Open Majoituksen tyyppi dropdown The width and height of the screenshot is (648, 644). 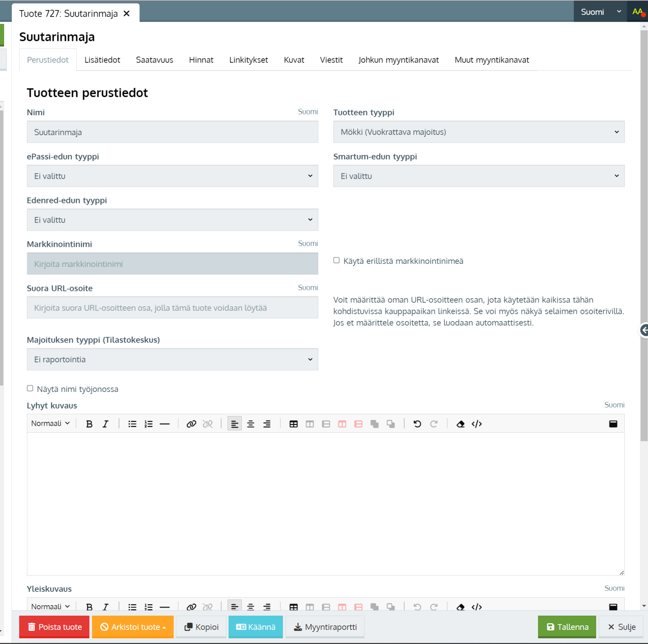click(x=172, y=359)
